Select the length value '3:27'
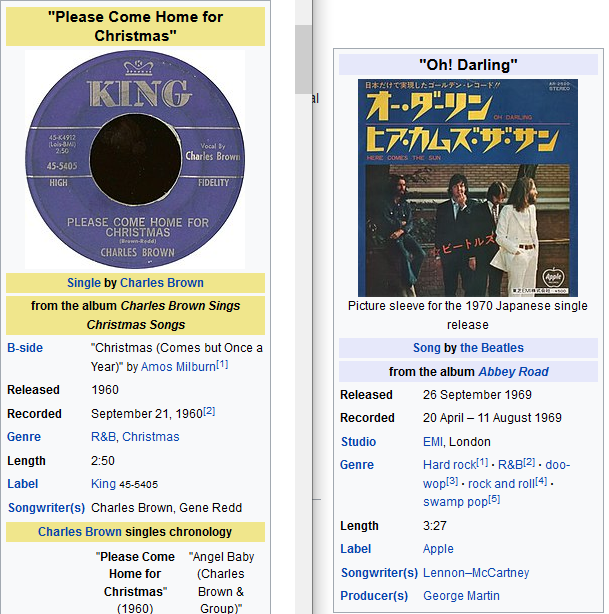Viewport: 609px width, 614px height. pos(435,526)
